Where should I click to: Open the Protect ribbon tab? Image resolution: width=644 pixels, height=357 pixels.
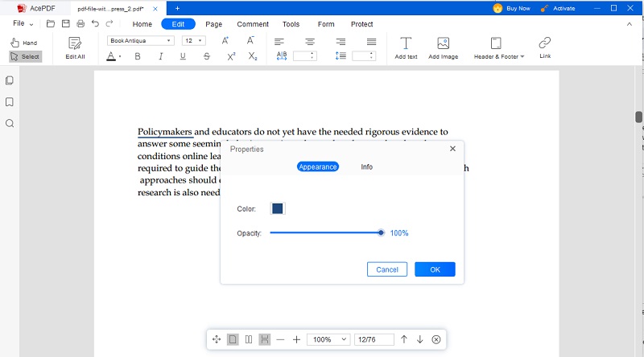[361, 24]
